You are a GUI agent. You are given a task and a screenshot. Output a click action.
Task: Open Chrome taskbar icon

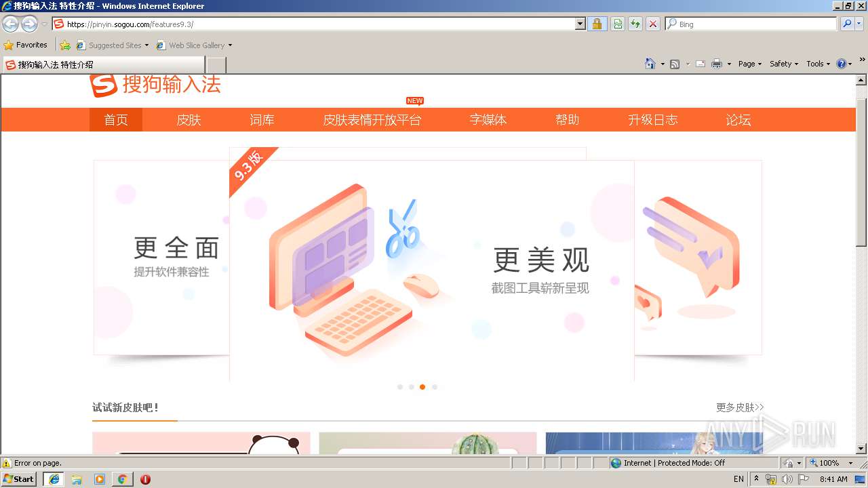point(122,479)
